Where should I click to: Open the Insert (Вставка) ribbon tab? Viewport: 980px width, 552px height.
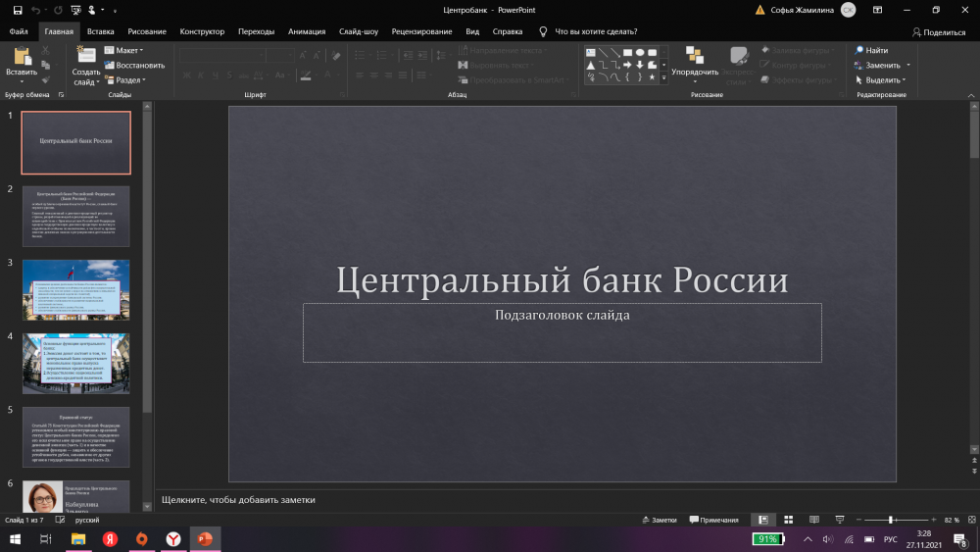tap(100, 31)
